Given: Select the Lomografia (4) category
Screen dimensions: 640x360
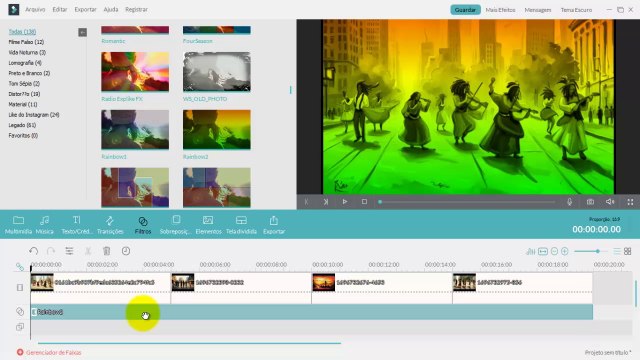Looking at the screenshot, I should coord(25,63).
